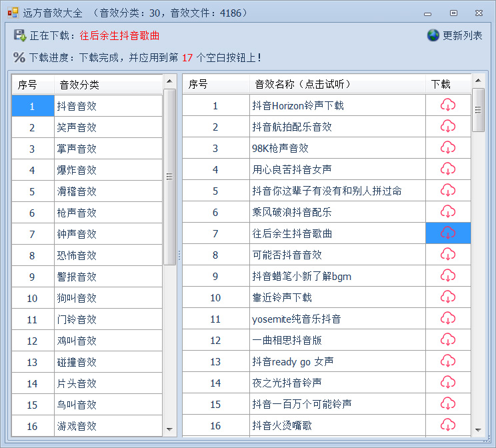
Task: Click cloud download icon for 一曲相思抖音版
Action: (x=448, y=340)
